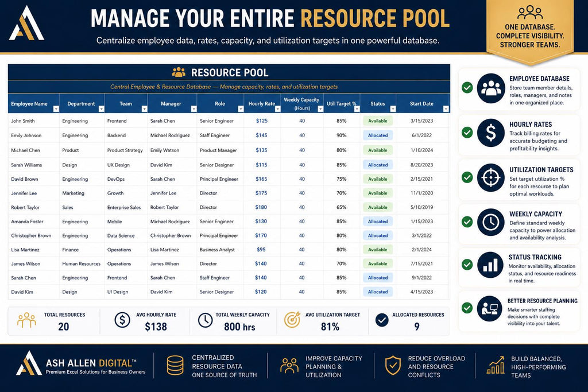
Task: Click the database stack icon in footer
Action: coord(175,366)
